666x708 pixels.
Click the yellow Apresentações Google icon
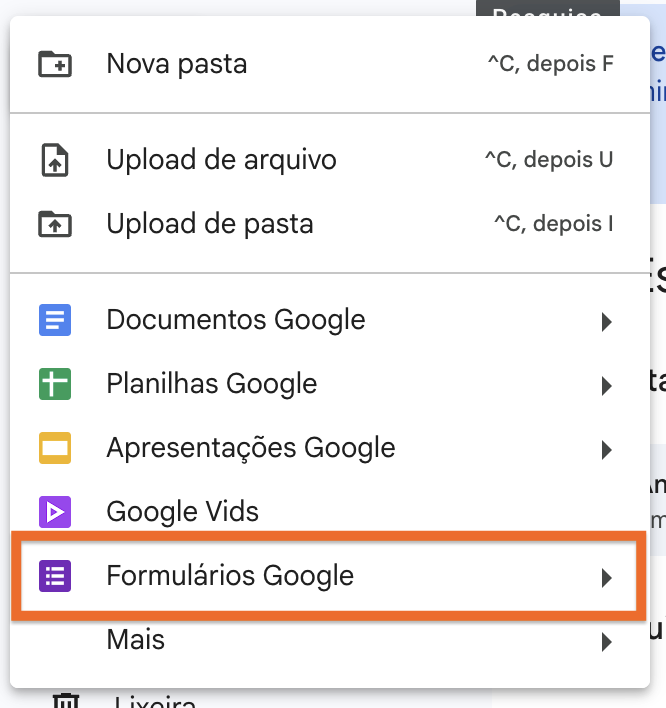click(55, 448)
